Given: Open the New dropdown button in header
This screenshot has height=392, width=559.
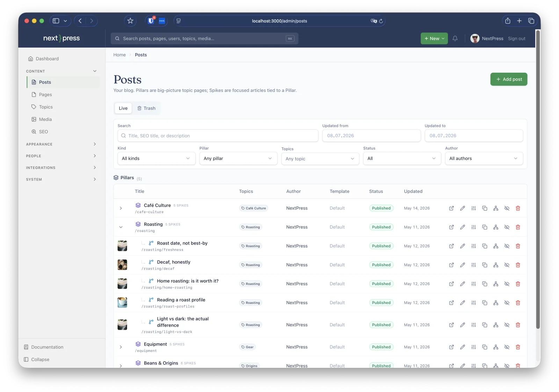Looking at the screenshot, I should 434,38.
